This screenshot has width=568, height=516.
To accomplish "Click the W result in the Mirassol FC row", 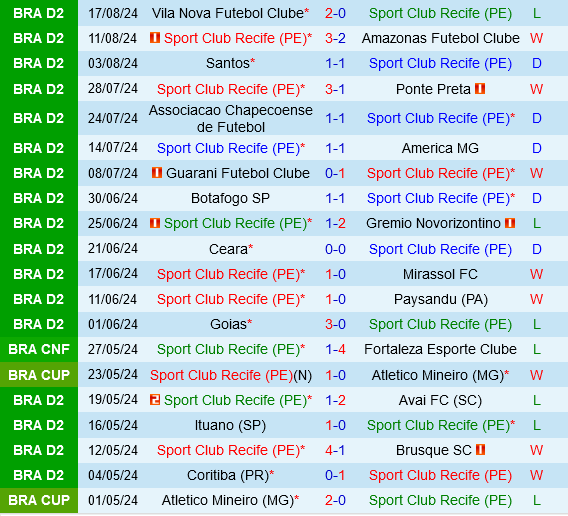I will click(536, 274).
